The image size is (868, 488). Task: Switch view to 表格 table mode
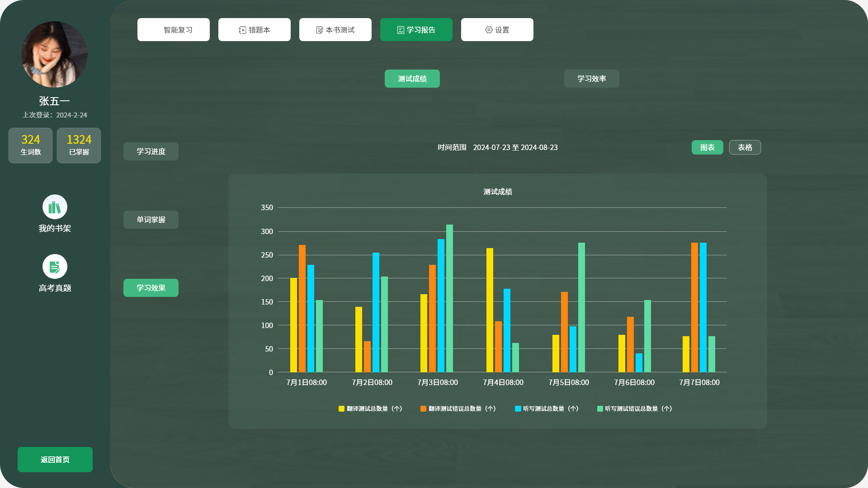pos(745,147)
